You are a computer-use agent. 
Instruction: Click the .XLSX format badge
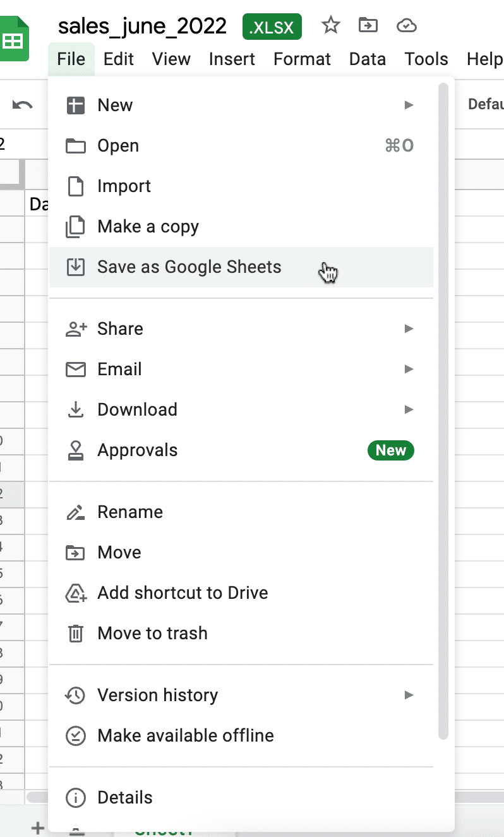tap(272, 27)
